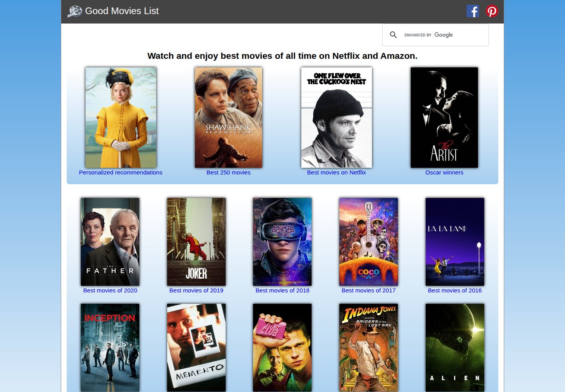Go to Good Movies List home title

(122, 11)
